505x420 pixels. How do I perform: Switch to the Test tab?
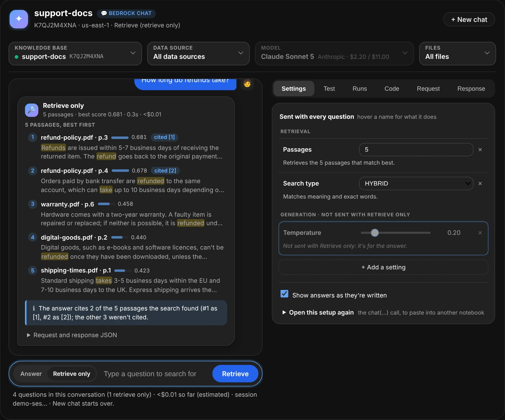click(x=329, y=89)
